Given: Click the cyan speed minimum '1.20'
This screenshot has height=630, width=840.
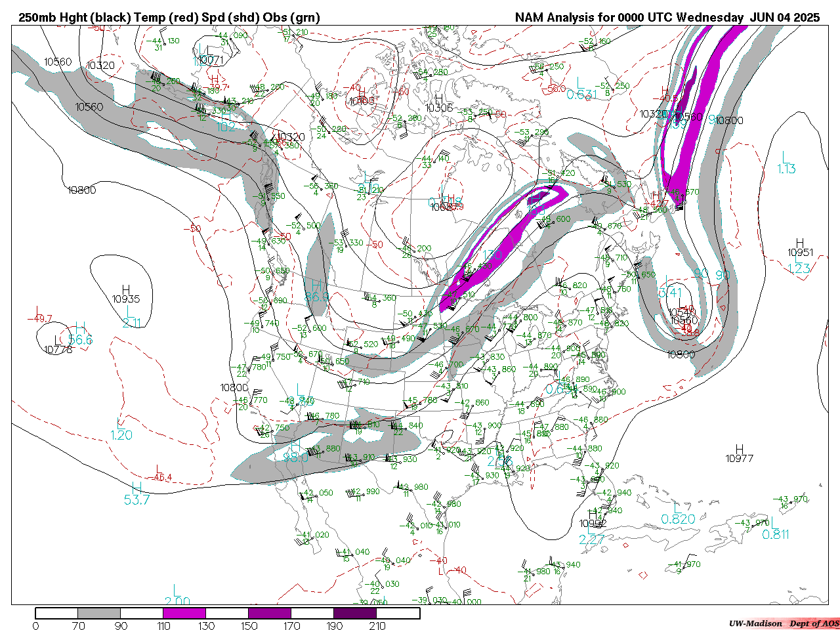Looking at the screenshot, I should tap(121, 435).
